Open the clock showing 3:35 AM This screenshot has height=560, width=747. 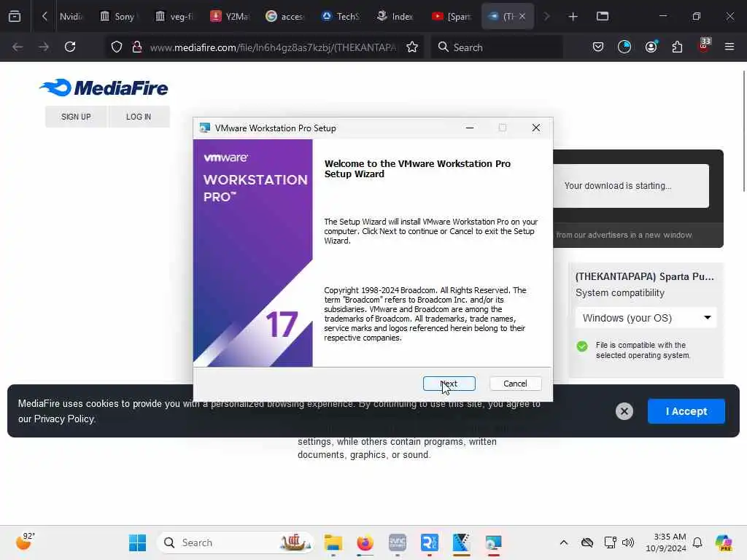pyautogui.click(x=665, y=542)
